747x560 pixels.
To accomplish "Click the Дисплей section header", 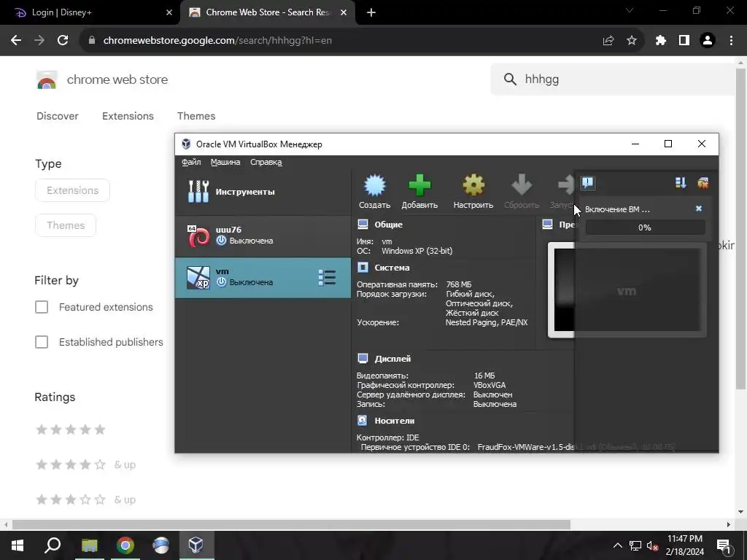I will [x=392, y=359].
